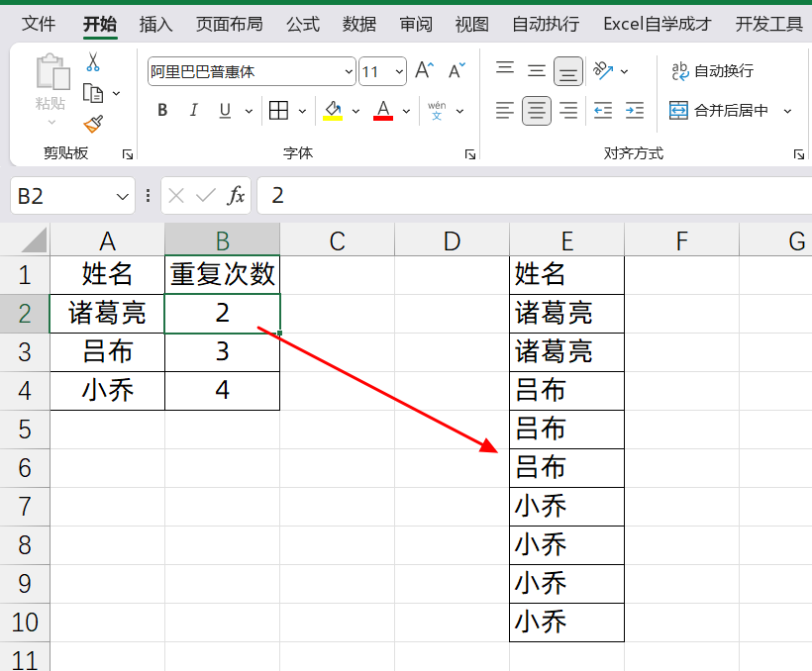Click the text Orientation icon
The image size is (812, 671).
tap(604, 70)
